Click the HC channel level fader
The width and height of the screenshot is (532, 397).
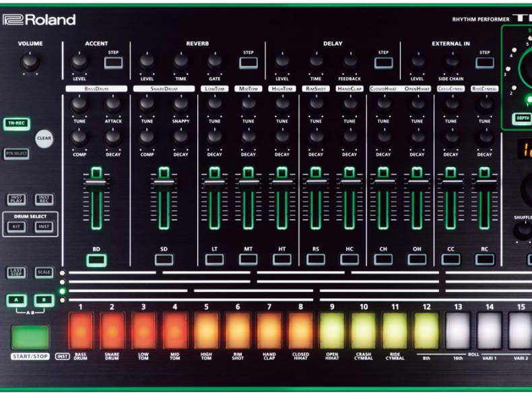point(350,182)
